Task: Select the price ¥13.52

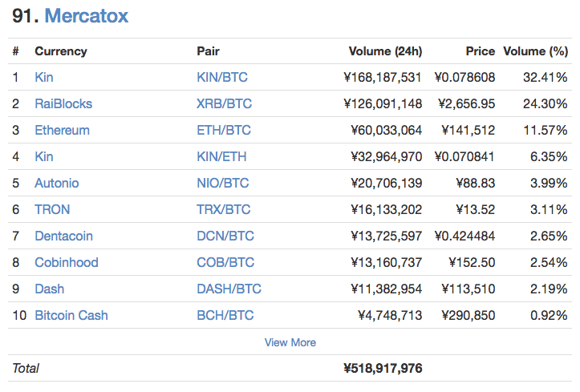Action: [476, 210]
